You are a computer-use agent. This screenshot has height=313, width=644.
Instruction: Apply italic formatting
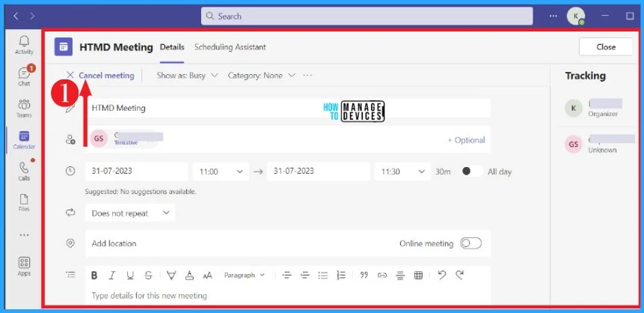tap(111, 276)
